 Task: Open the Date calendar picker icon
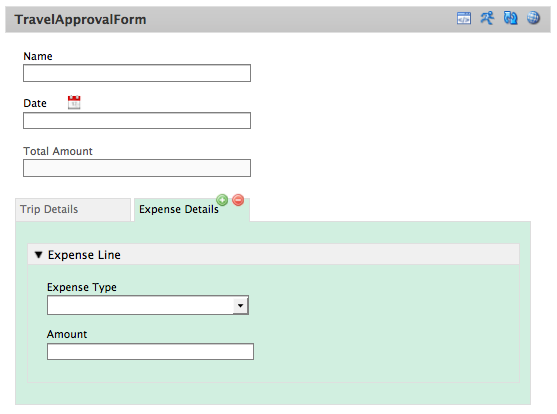click(74, 102)
